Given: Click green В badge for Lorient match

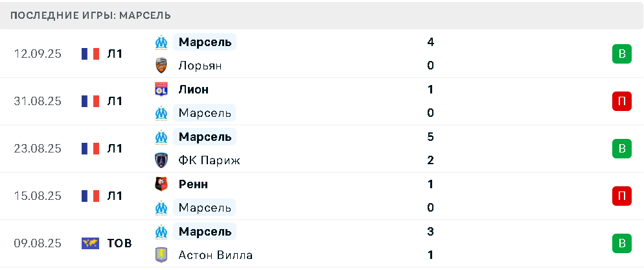Looking at the screenshot, I should point(622,54).
